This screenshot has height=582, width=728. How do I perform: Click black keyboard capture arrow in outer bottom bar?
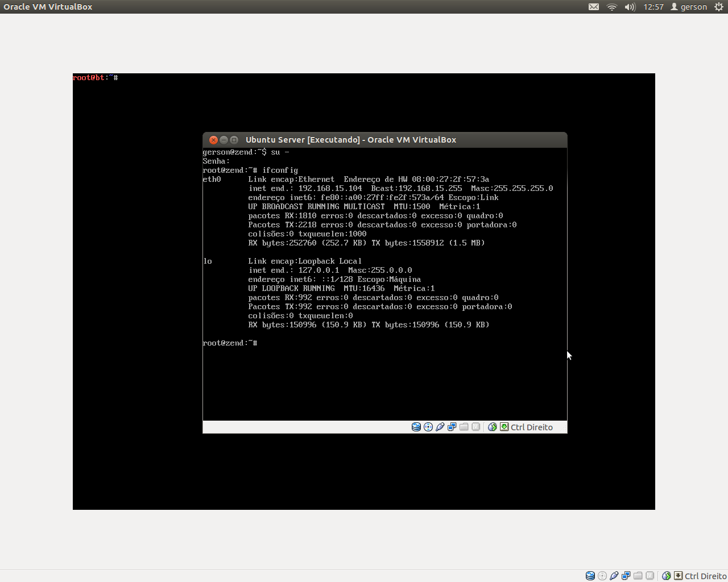(x=679, y=576)
